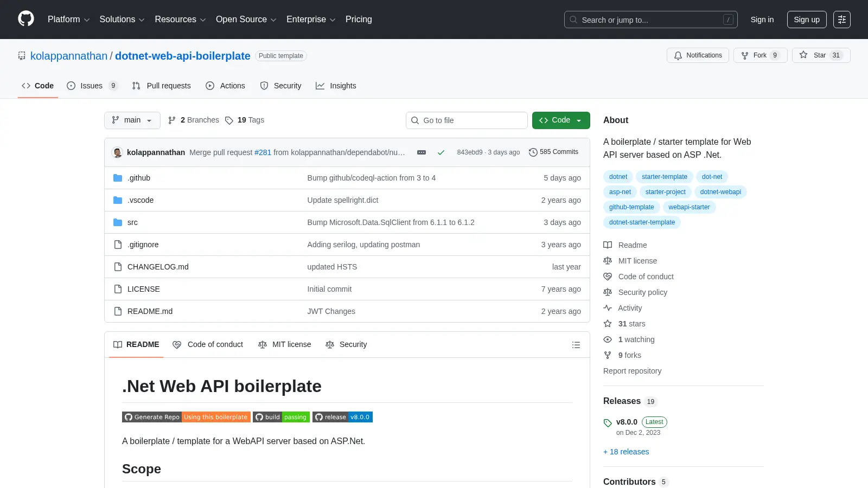Open the green Code dropdown
868x488 pixels.
coord(561,120)
